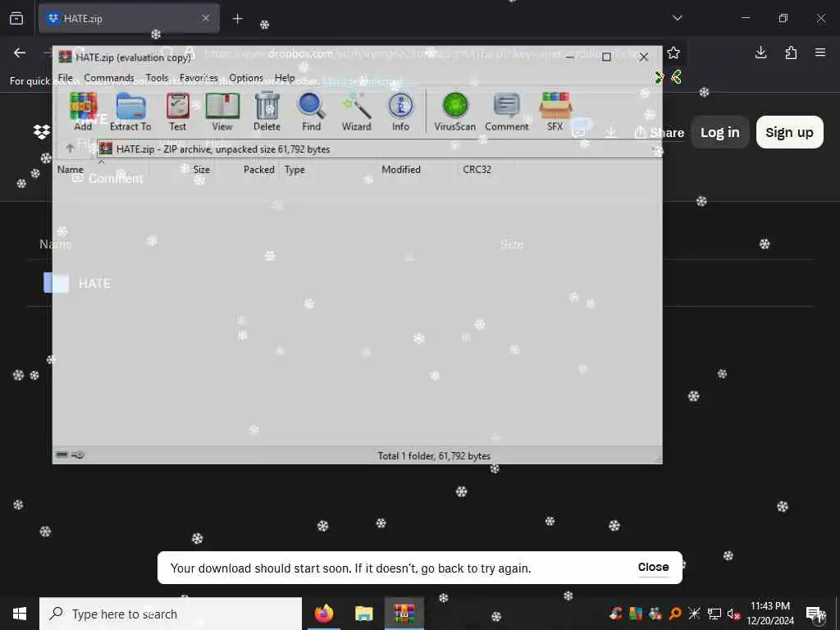This screenshot has width=840, height=630.
Task: Click the Delete trash can icon
Action: coord(267,112)
